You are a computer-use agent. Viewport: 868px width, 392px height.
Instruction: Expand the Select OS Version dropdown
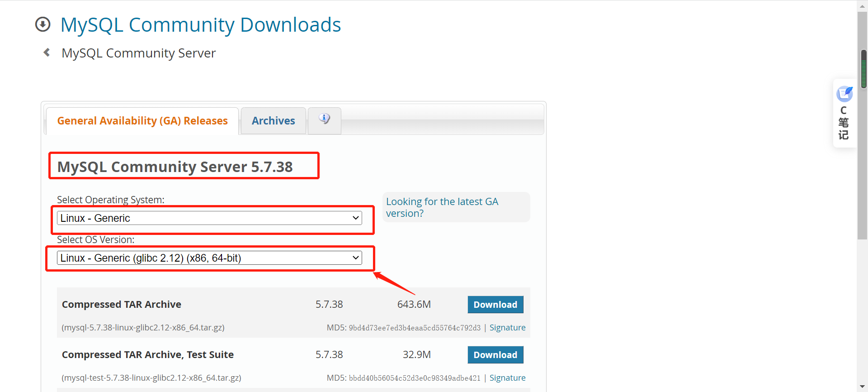(x=209, y=258)
